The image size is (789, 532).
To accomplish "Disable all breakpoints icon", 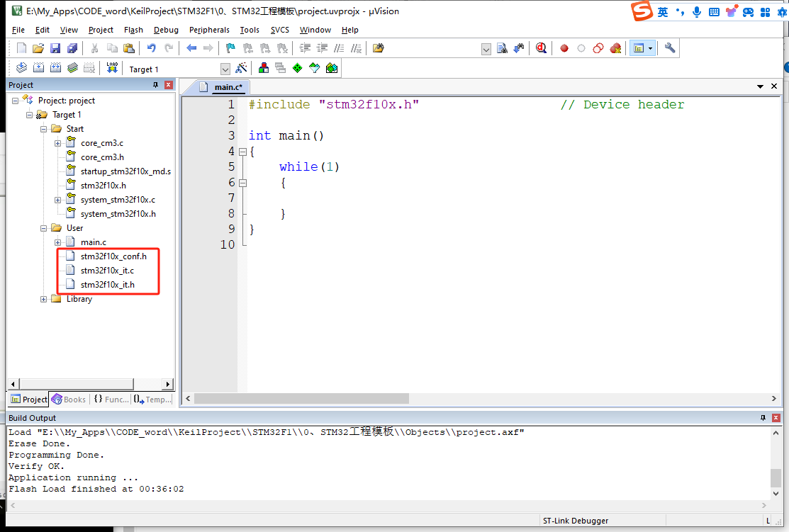I will click(x=598, y=48).
